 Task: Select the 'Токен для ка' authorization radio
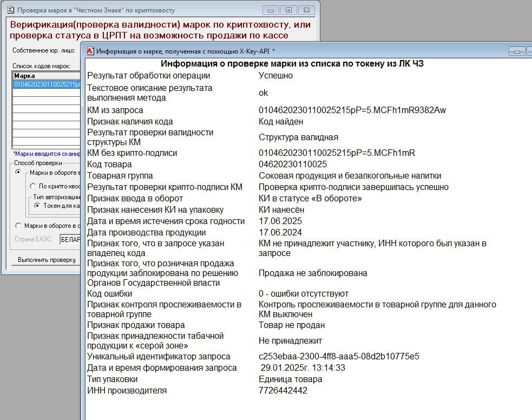(37, 206)
